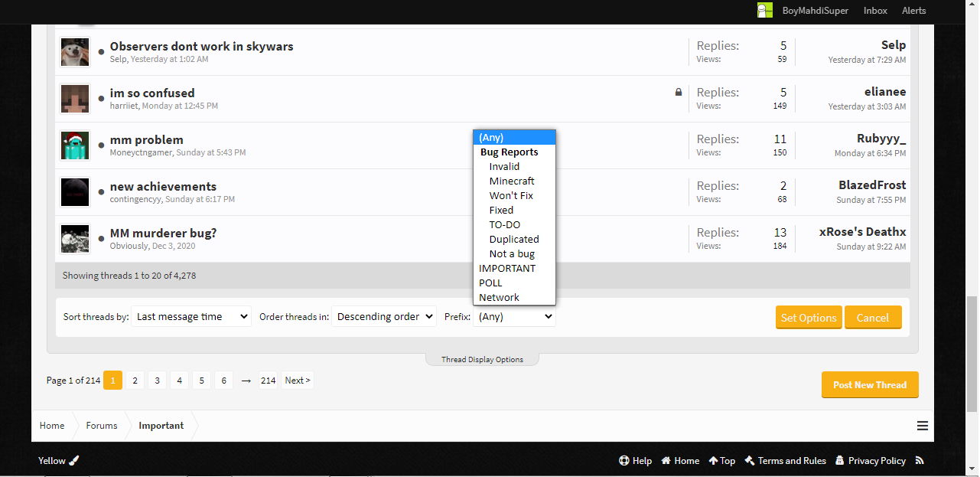The width and height of the screenshot is (980, 477).
Task: Click the scrollbar down arrow
Action: 972,469
